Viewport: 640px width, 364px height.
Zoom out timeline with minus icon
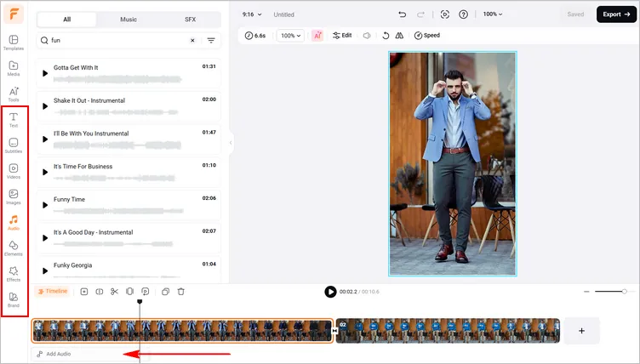coord(586,292)
